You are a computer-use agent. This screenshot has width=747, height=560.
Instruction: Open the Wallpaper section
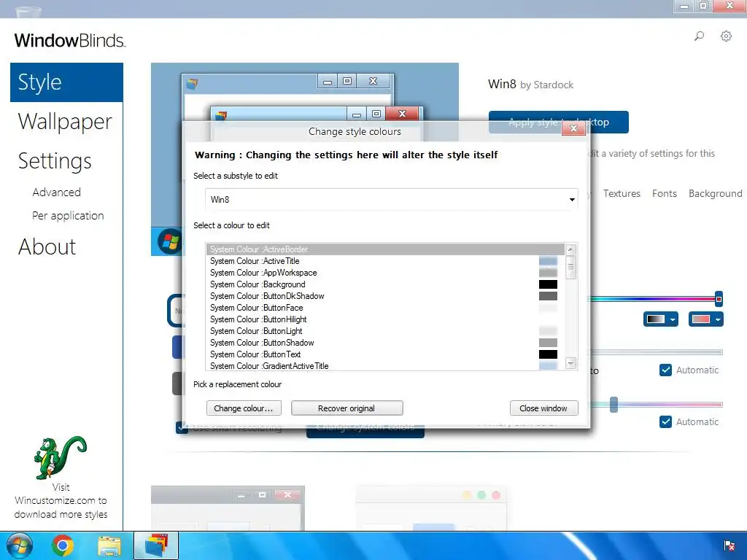[65, 122]
